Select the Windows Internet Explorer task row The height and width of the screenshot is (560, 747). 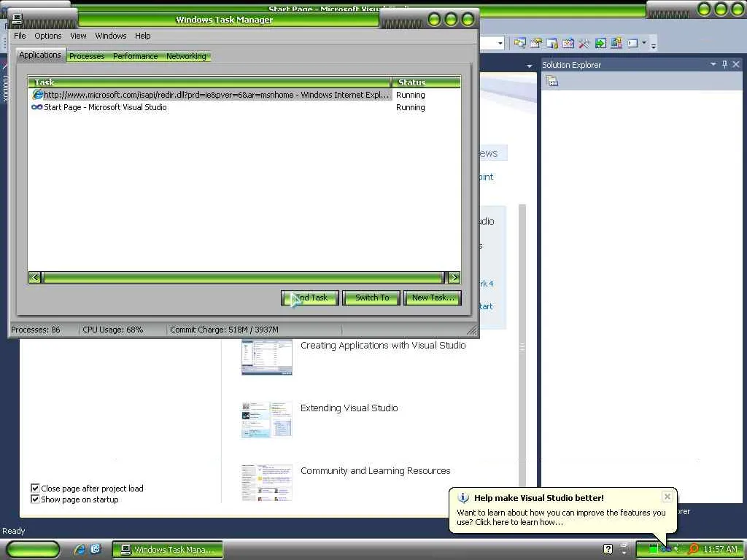click(x=210, y=95)
